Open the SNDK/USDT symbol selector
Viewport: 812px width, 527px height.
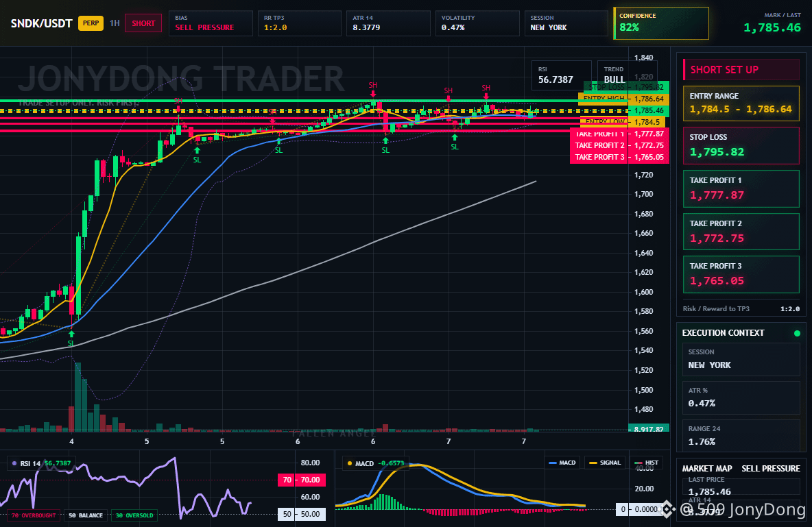[x=41, y=23]
